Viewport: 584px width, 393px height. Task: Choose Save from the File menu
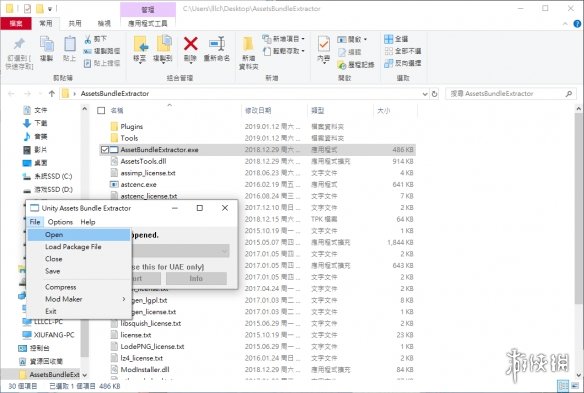pyautogui.click(x=79, y=271)
